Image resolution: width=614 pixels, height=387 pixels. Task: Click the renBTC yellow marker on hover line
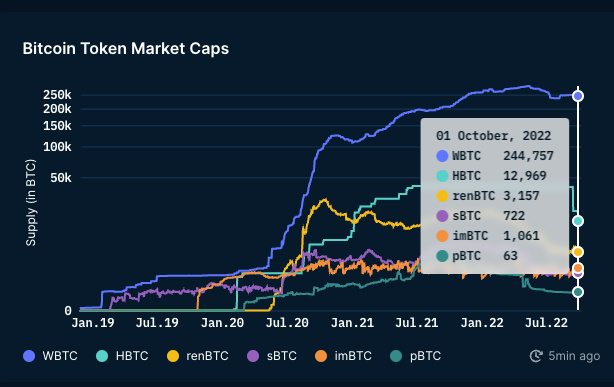click(x=578, y=252)
